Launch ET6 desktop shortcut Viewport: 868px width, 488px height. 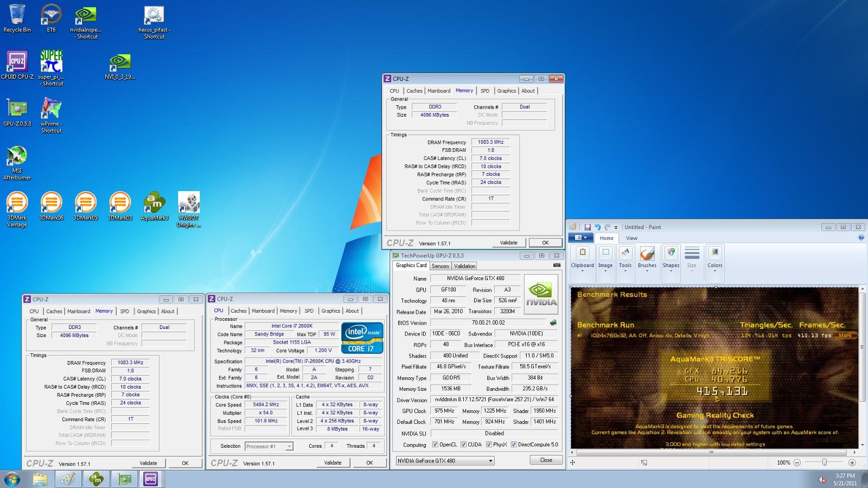51,18
